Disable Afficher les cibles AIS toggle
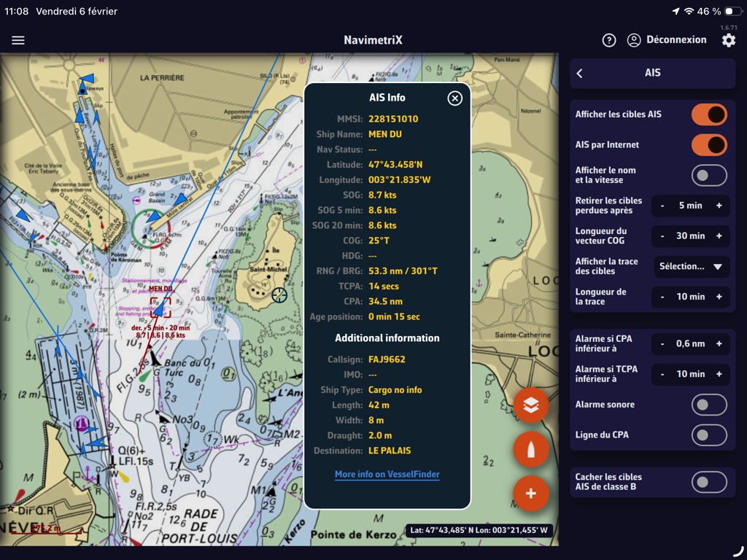The height and width of the screenshot is (560, 747). [x=709, y=114]
